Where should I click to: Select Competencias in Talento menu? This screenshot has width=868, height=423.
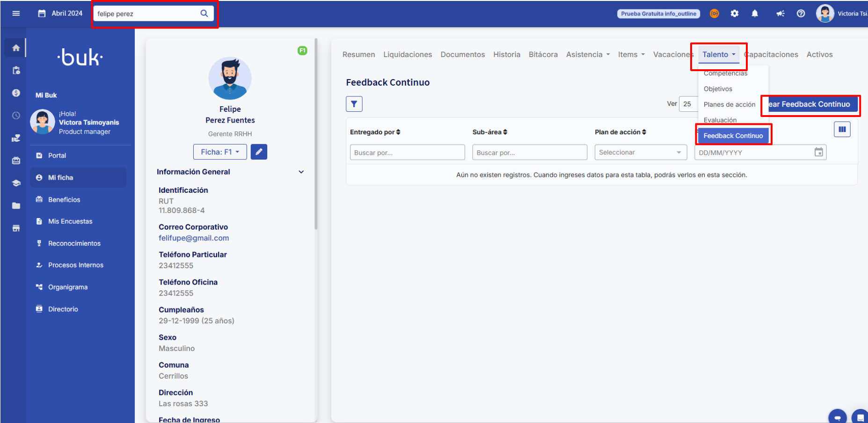point(725,73)
